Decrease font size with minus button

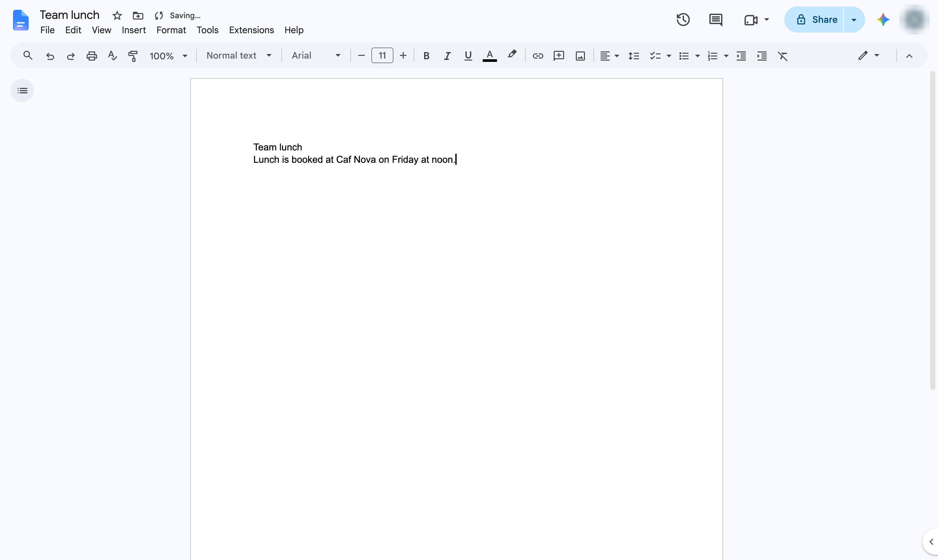click(x=361, y=56)
